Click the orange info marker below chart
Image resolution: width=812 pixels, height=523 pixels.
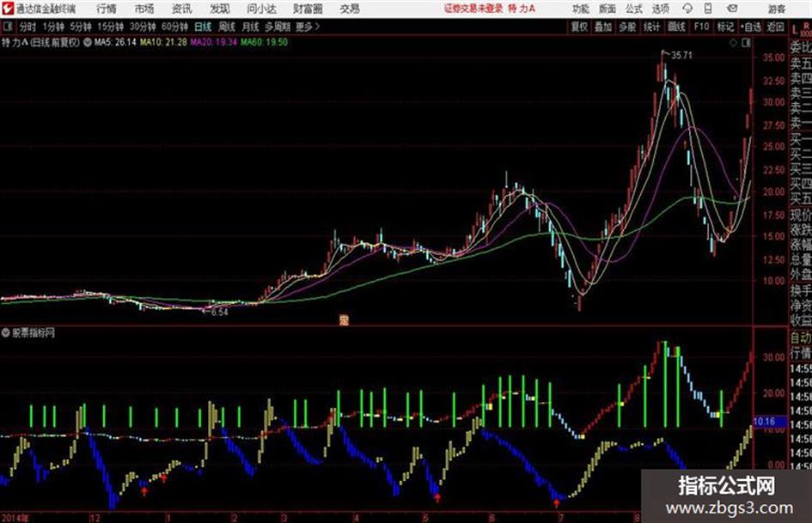[344, 320]
